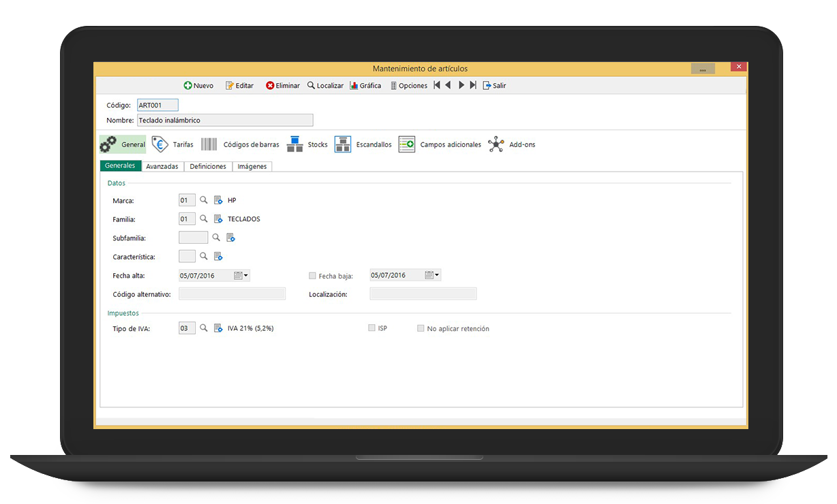
Task: Click the Salir button
Action: click(x=494, y=86)
